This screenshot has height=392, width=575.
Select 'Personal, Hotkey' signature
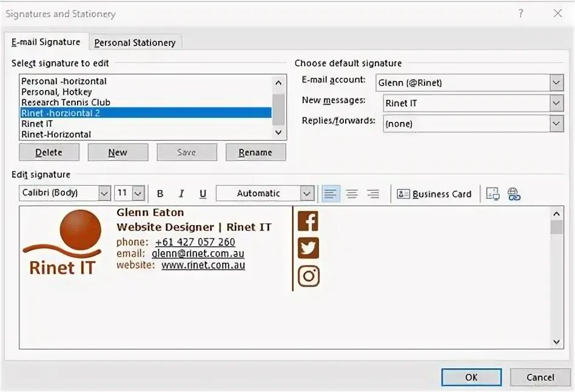146,92
